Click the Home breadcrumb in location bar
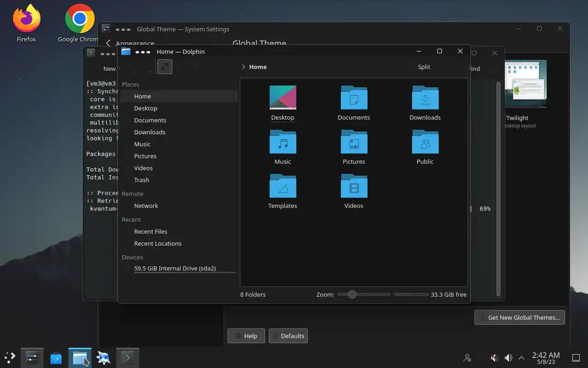The image size is (588, 368). (x=258, y=67)
